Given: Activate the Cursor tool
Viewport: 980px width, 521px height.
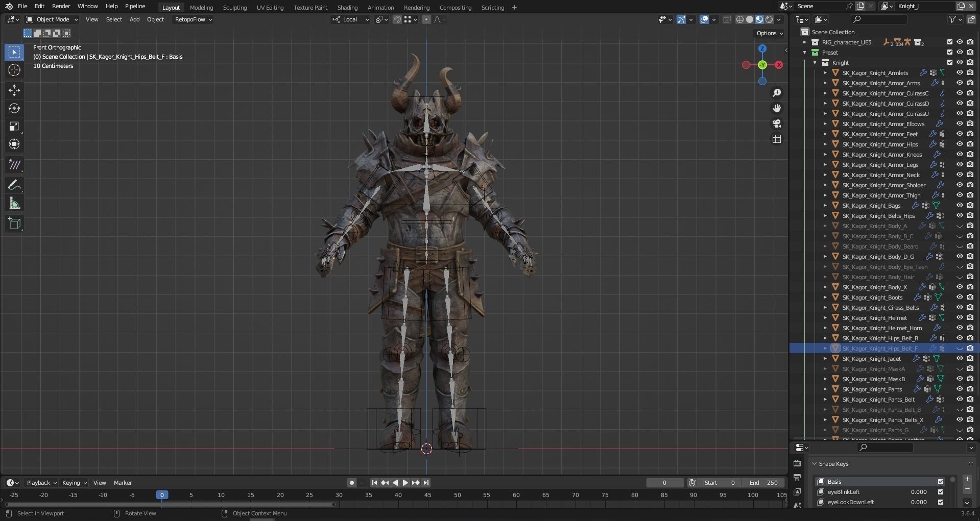Looking at the screenshot, I should (x=14, y=70).
